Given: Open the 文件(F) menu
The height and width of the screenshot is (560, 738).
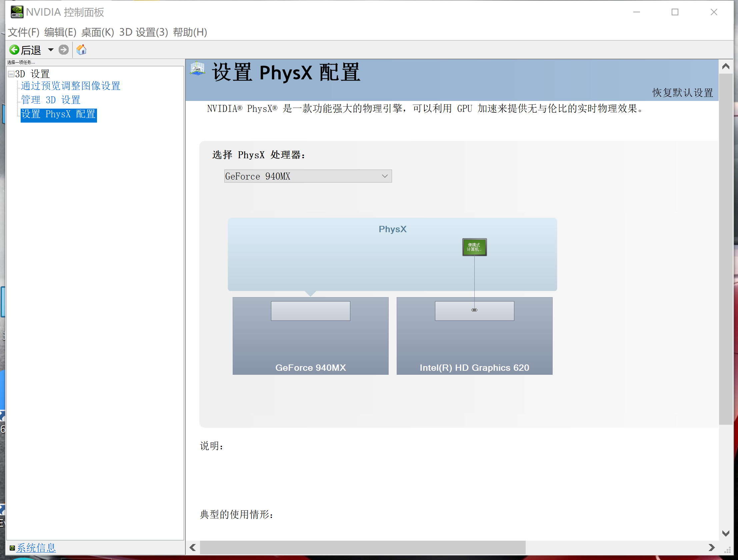Looking at the screenshot, I should point(24,32).
